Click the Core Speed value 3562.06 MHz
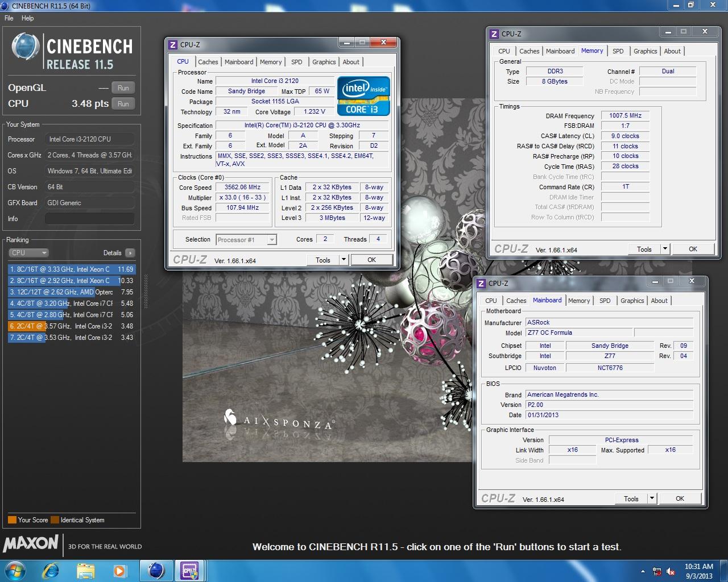Viewport: 728px width, 582px height. pos(243,187)
